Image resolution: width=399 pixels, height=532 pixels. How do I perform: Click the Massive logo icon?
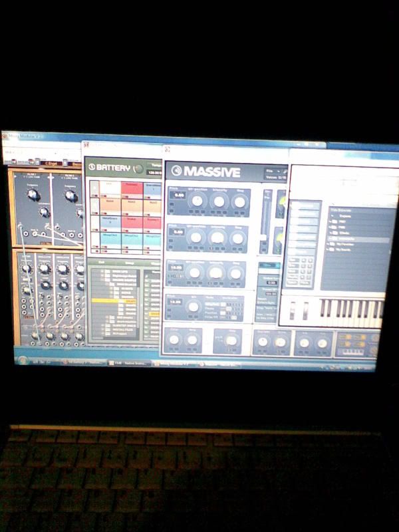[176, 171]
